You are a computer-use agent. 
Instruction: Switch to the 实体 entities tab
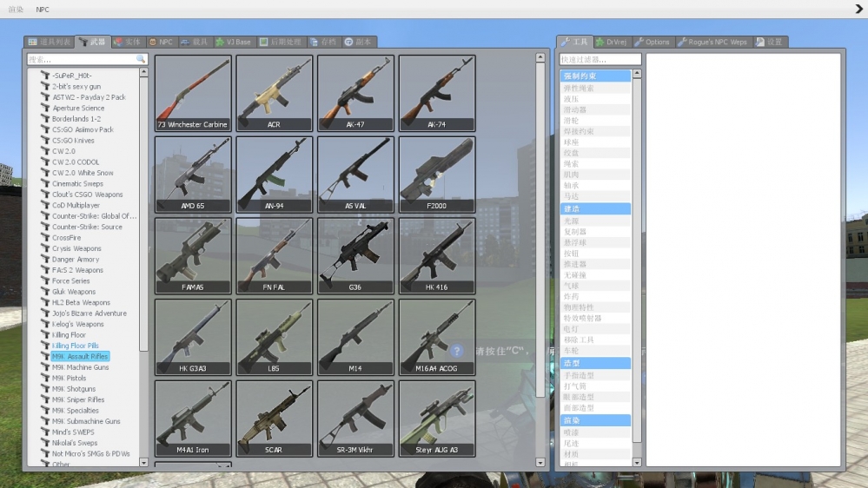tap(127, 42)
